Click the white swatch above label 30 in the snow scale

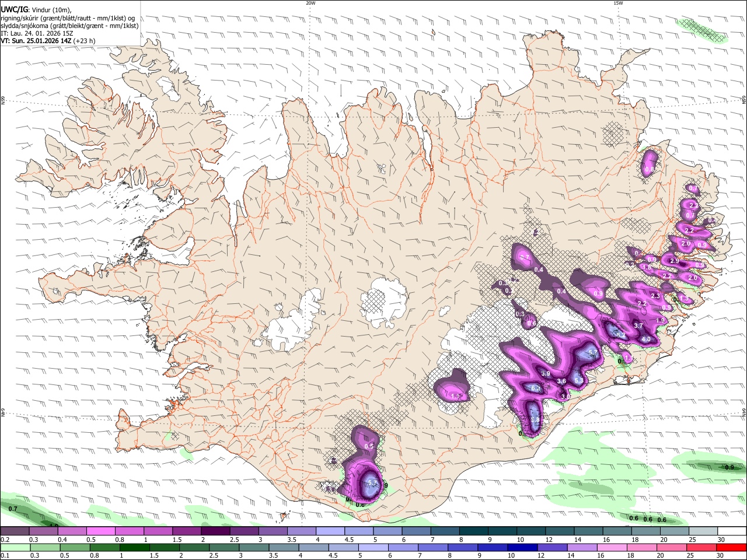click(x=732, y=531)
